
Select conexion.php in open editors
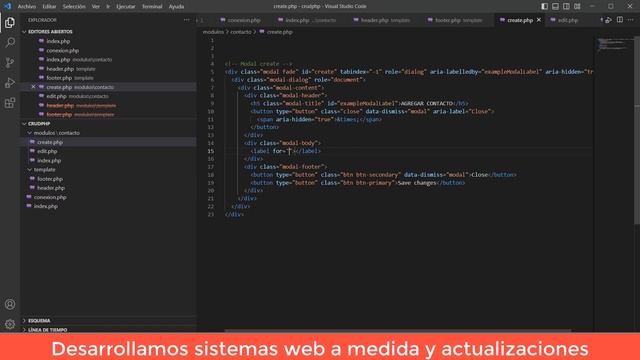pos(108,51)
